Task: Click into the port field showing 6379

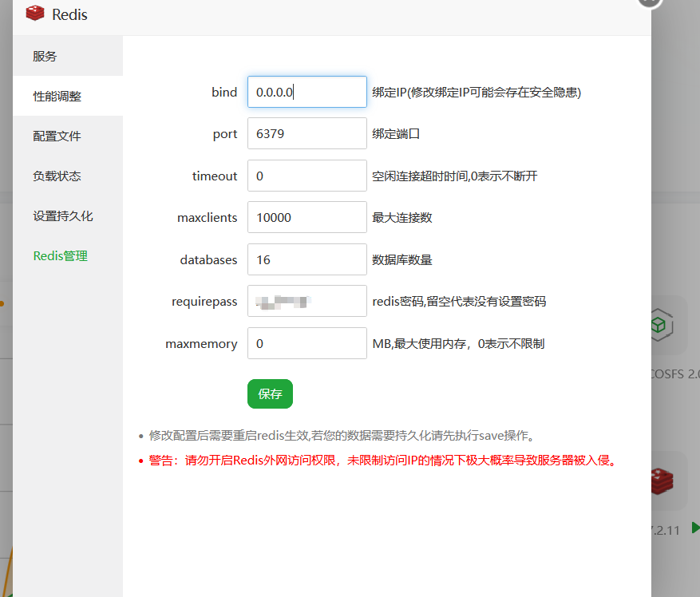Action: point(306,133)
